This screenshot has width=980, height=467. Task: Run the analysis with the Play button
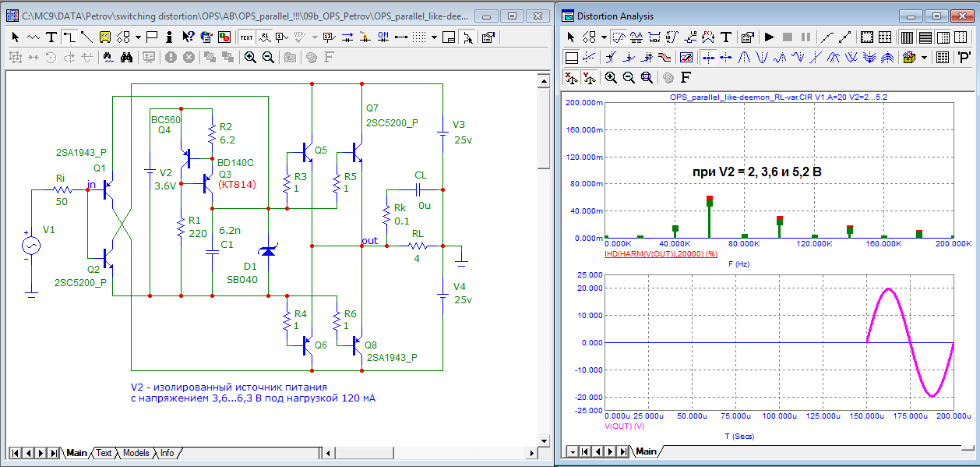(769, 37)
